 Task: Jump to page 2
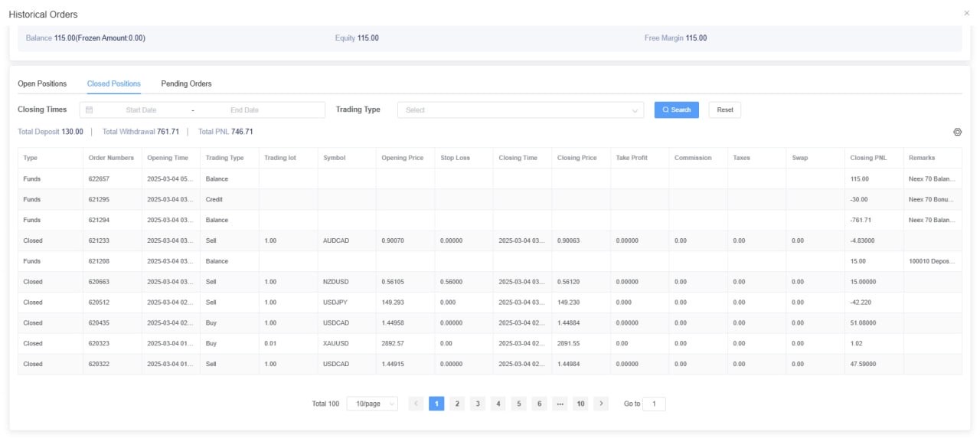click(x=457, y=404)
